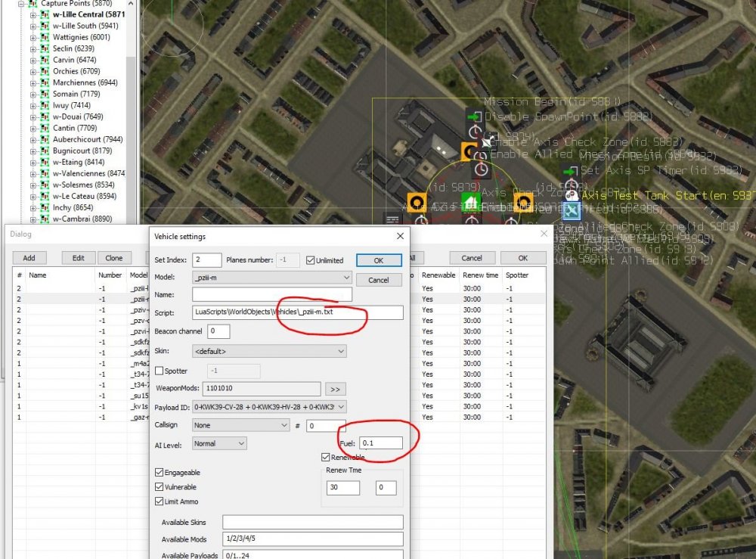This screenshot has width=756, height=559.
Task: Select the green house icon on map
Action: (x=471, y=202)
